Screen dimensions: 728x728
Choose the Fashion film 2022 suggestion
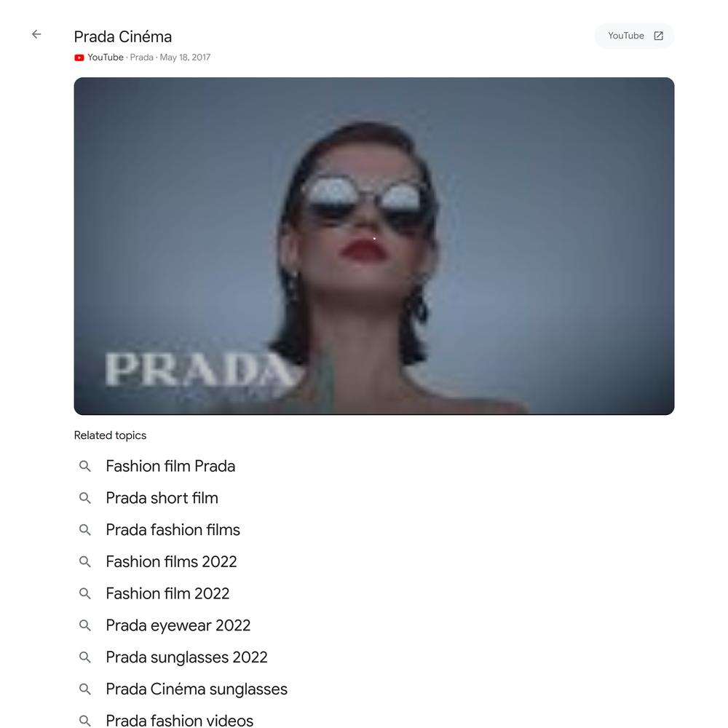coord(167,593)
